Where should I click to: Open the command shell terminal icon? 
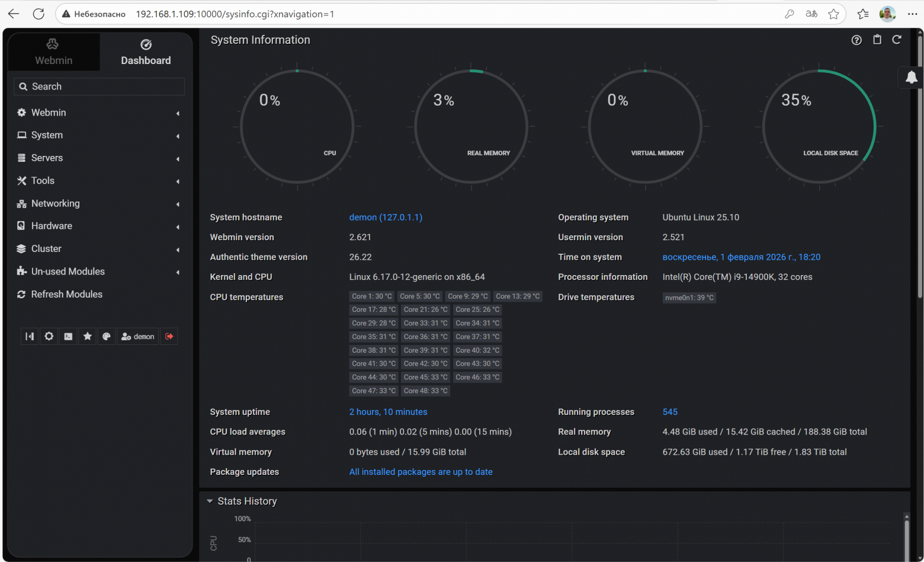pyautogui.click(x=68, y=337)
